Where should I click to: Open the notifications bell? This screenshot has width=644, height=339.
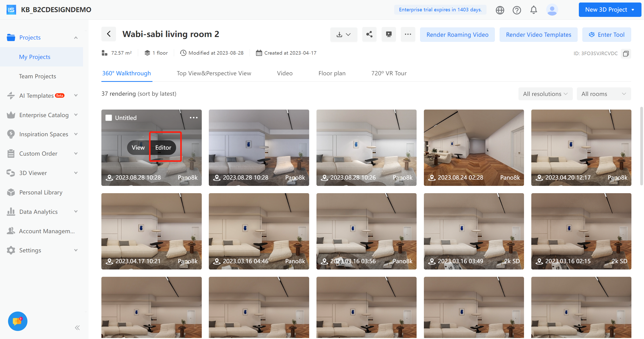pos(534,10)
